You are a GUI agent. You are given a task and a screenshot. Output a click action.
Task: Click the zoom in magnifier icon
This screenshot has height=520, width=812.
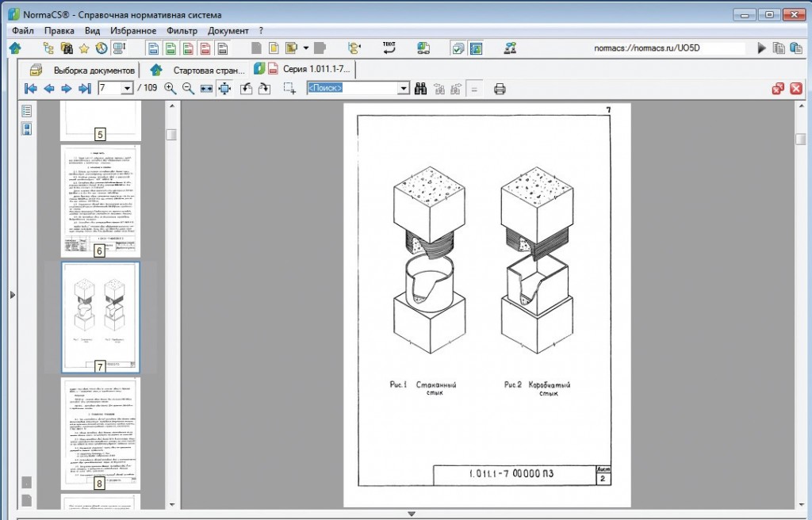[170, 89]
